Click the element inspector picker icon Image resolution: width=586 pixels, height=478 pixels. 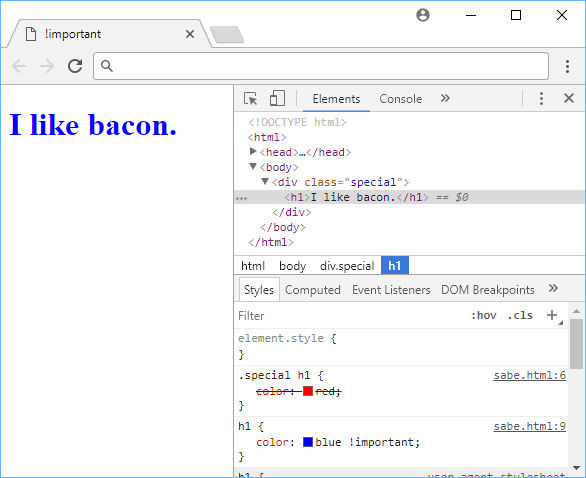[250, 99]
